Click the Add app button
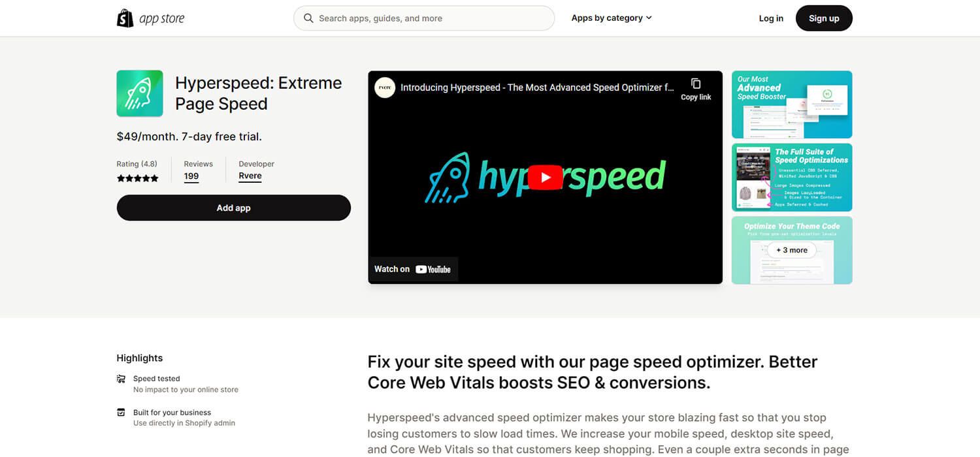The width and height of the screenshot is (980, 457). [x=234, y=208]
